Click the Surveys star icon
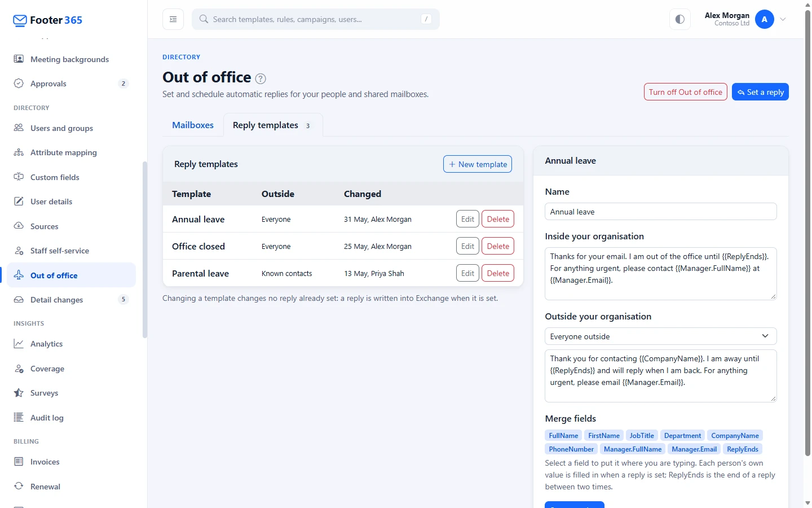The height and width of the screenshot is (508, 812). (19, 393)
